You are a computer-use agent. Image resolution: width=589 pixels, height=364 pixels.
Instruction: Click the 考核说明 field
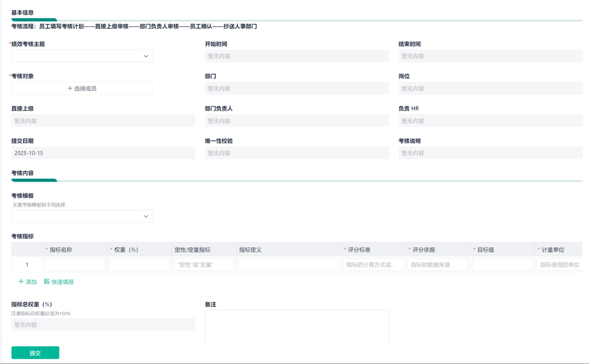490,153
